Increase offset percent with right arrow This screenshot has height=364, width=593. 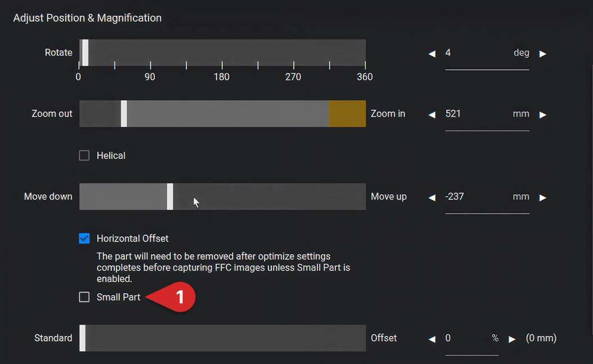coord(512,339)
